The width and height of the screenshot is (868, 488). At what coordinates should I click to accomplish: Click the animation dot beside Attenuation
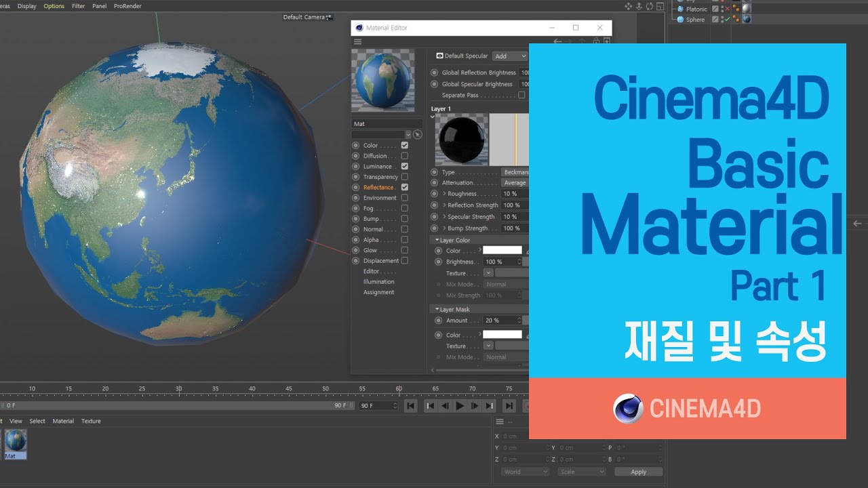click(x=435, y=183)
